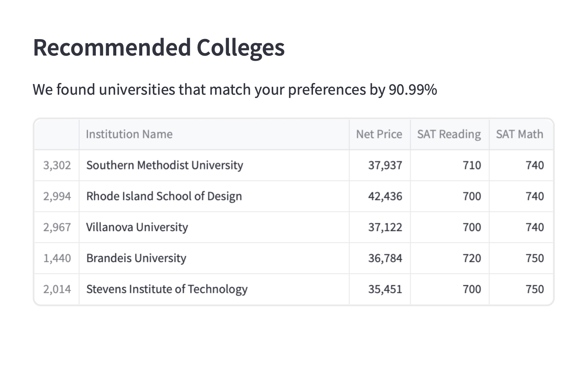Select row index 1,440
This screenshot has height=381, width=588.
point(57,258)
